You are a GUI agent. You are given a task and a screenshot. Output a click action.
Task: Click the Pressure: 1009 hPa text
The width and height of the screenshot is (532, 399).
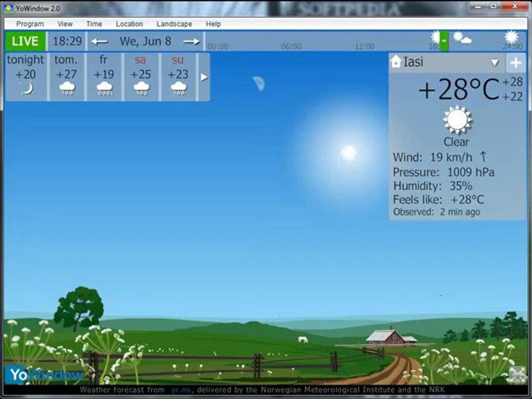(443, 172)
